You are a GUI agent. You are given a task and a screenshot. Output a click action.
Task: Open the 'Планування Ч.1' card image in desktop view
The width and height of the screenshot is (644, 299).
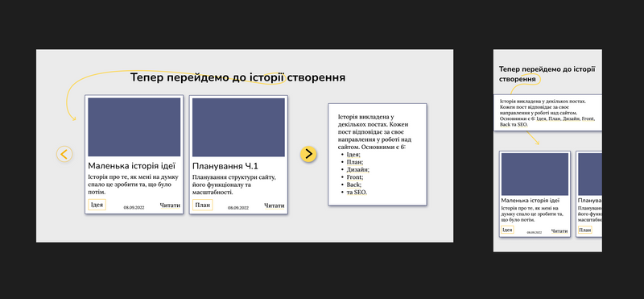point(238,127)
